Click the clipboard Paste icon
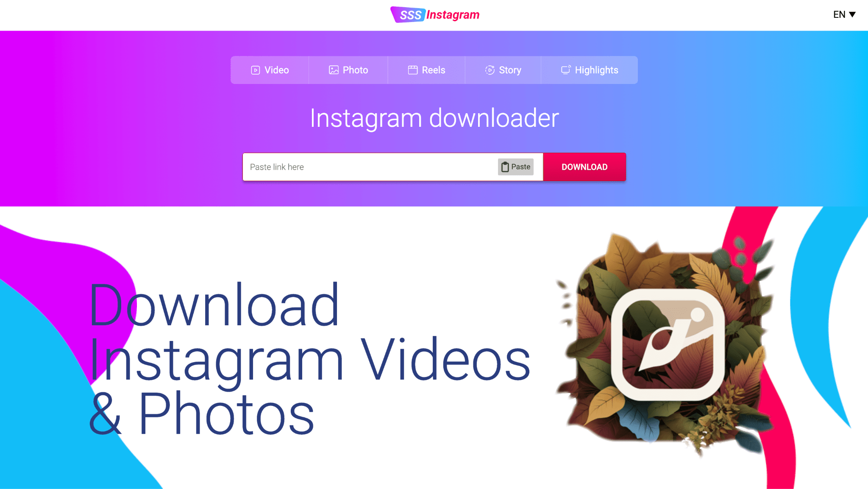Image resolution: width=868 pixels, height=489 pixels. click(x=505, y=166)
